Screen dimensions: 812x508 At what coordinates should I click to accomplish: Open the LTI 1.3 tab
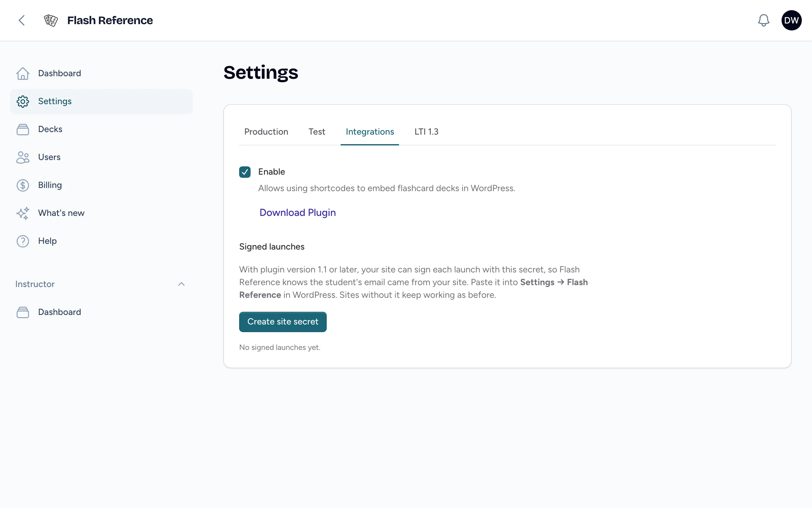(426, 132)
